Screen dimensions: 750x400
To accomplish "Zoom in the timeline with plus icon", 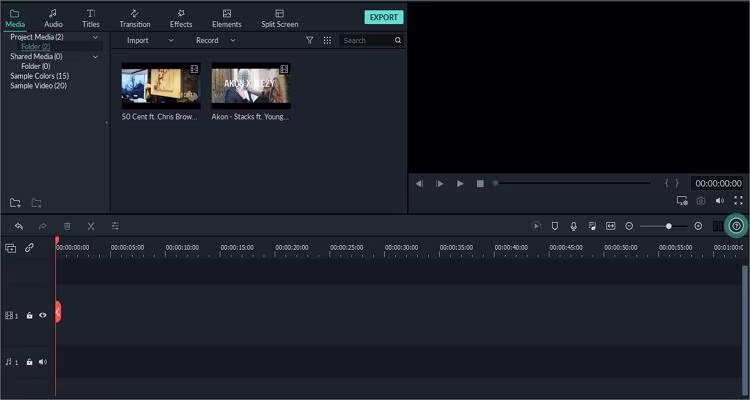I will coord(698,226).
